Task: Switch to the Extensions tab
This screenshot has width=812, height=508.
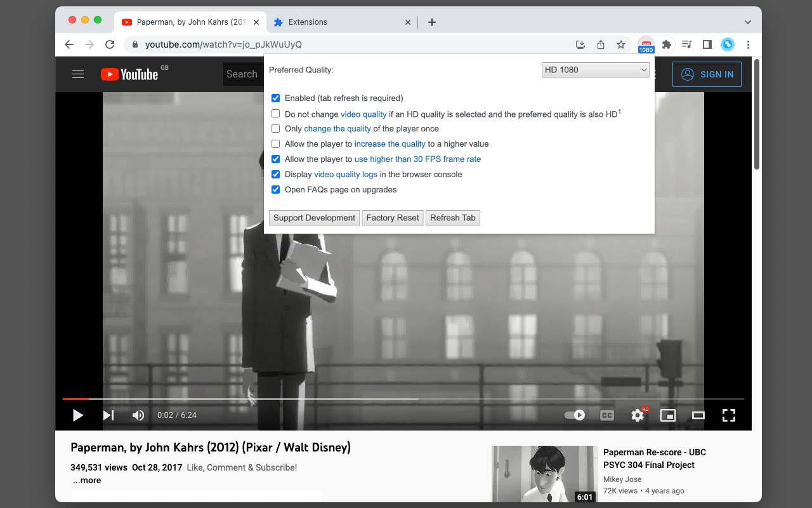Action: point(343,22)
